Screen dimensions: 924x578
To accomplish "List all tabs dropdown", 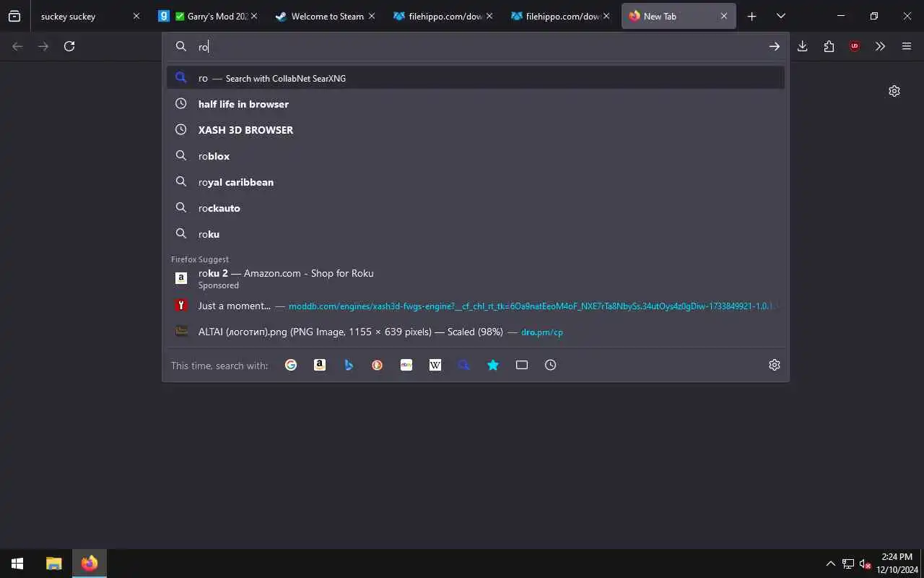I will (x=780, y=16).
